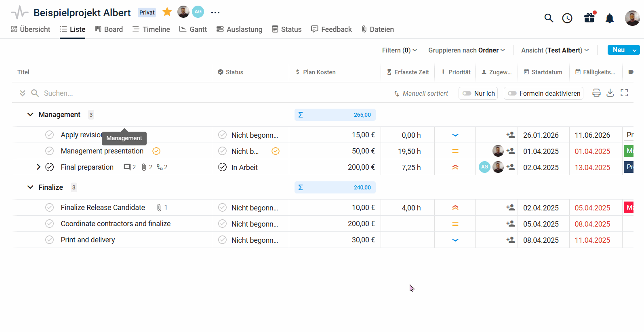Click the print list icon
Image resolution: width=644 pixels, height=332 pixels.
(596, 93)
